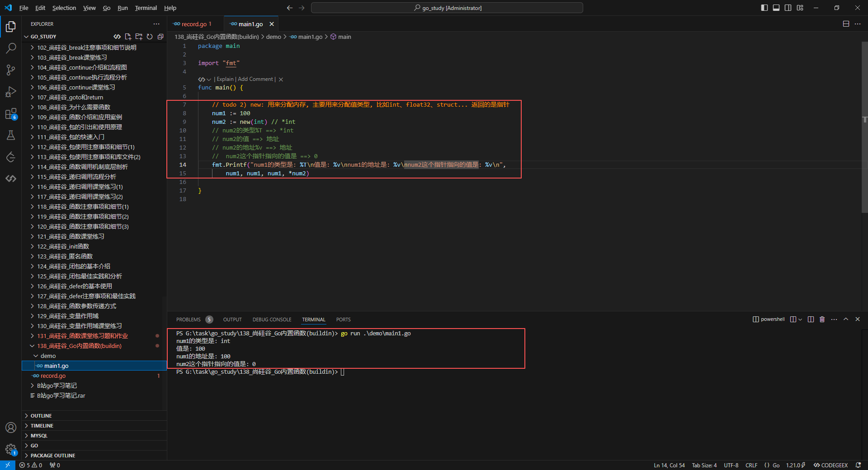Toggle the bottom panel visibility
Screen dimensions: 868x470
pyautogui.click(x=776, y=8)
